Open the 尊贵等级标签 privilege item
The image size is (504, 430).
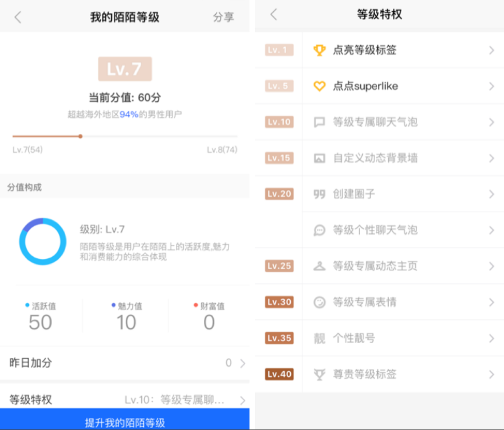click(403, 374)
